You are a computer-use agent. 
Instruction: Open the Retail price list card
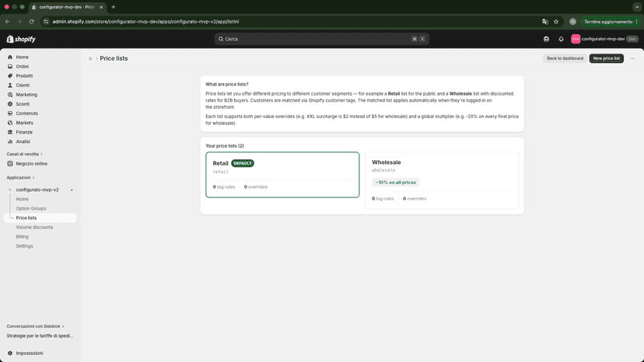pos(282,175)
